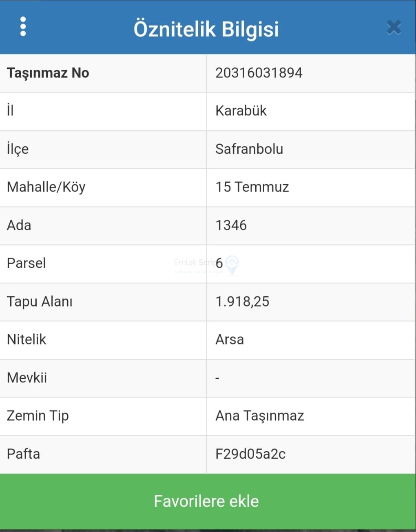Close the Öznitelik Bilgisi panel

tap(394, 28)
